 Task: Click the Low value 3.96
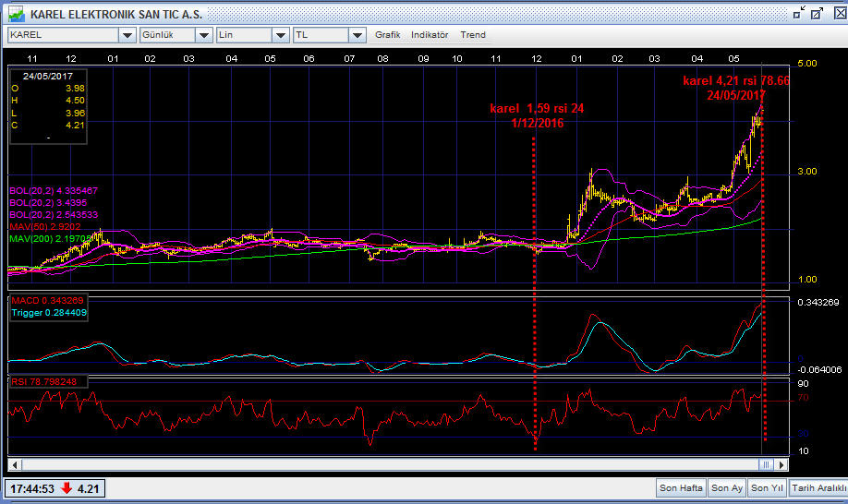click(x=75, y=113)
